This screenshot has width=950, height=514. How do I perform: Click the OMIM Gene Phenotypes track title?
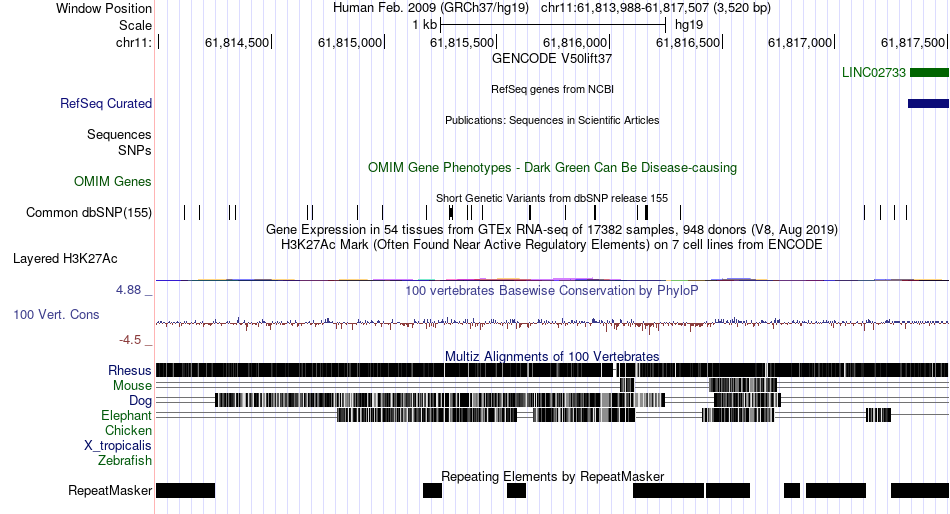pyautogui.click(x=552, y=168)
